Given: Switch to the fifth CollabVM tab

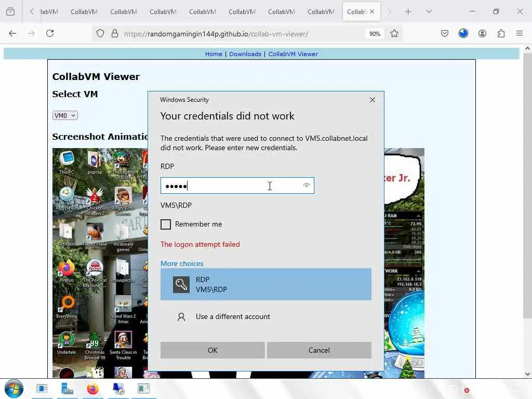Looking at the screenshot, I should (x=203, y=11).
